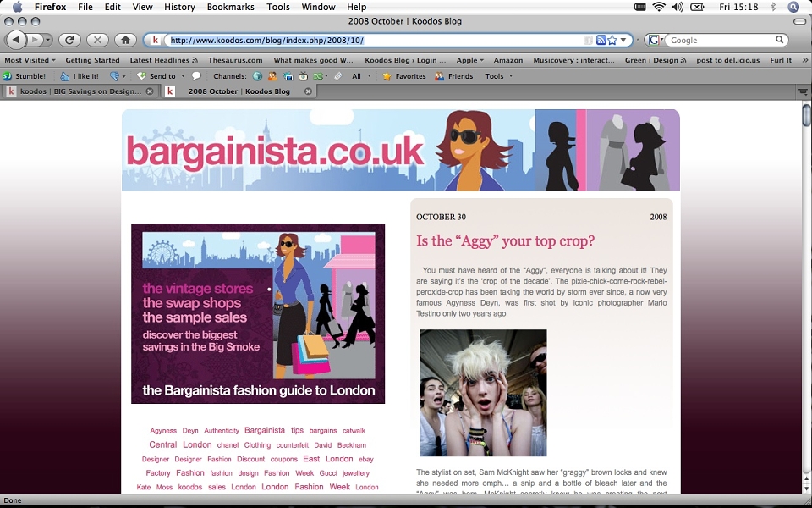This screenshot has width=812, height=508.
Task: Go to the Home page icon
Action: tap(125, 40)
